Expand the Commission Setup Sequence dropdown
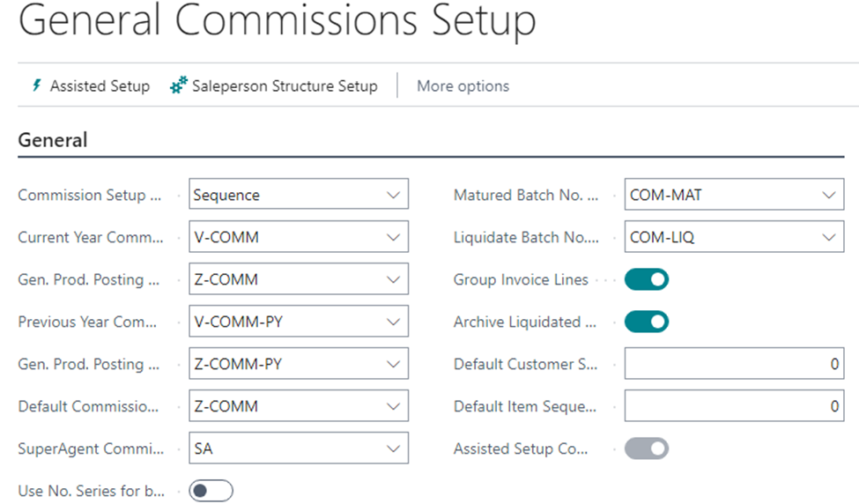The height and width of the screenshot is (504, 859). point(393,195)
